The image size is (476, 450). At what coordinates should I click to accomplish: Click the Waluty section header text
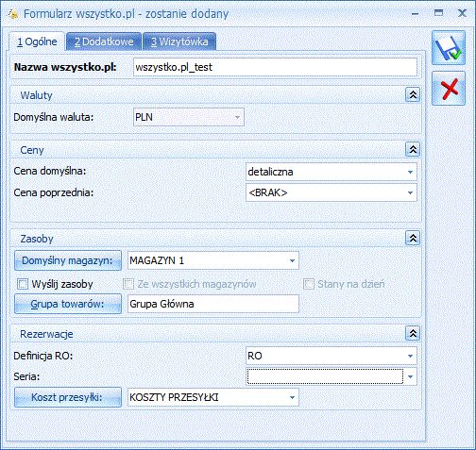point(36,95)
